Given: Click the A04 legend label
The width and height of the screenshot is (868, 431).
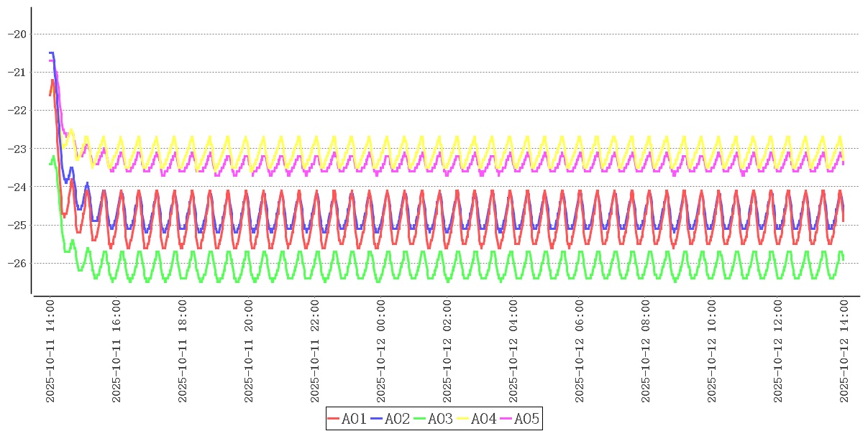Looking at the screenshot, I should click(x=484, y=419).
